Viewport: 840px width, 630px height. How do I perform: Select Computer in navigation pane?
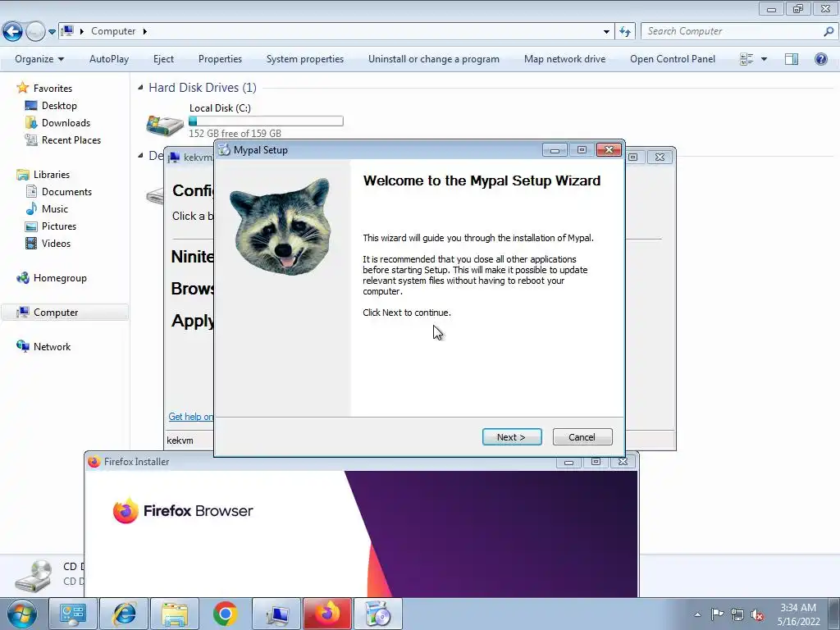tap(56, 313)
